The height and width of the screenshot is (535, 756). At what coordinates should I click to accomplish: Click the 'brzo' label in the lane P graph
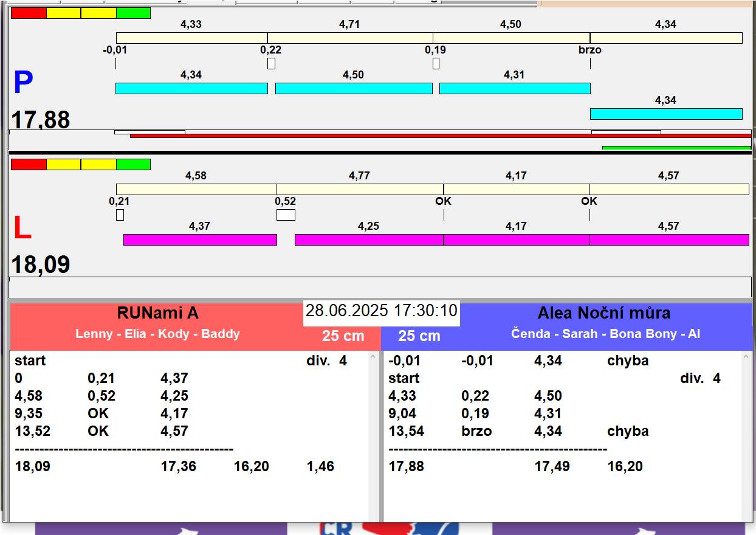589,50
